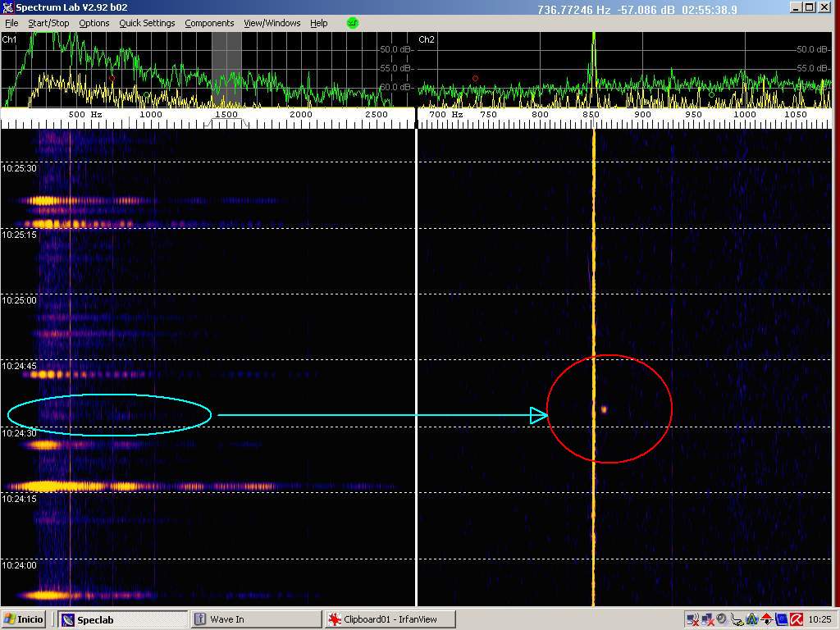
Task: Click the bright dot inside the red circle
Action: click(x=605, y=409)
